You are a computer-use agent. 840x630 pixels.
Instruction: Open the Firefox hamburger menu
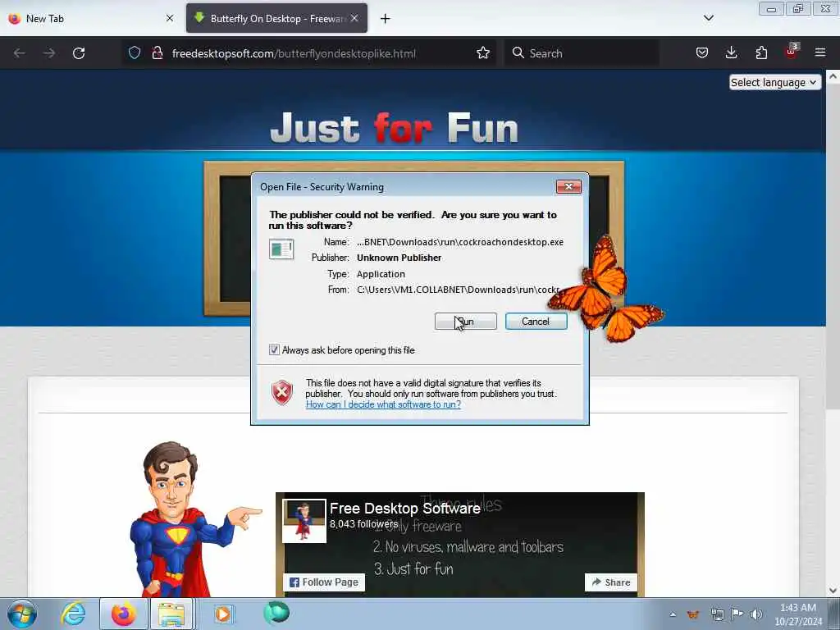pos(820,52)
